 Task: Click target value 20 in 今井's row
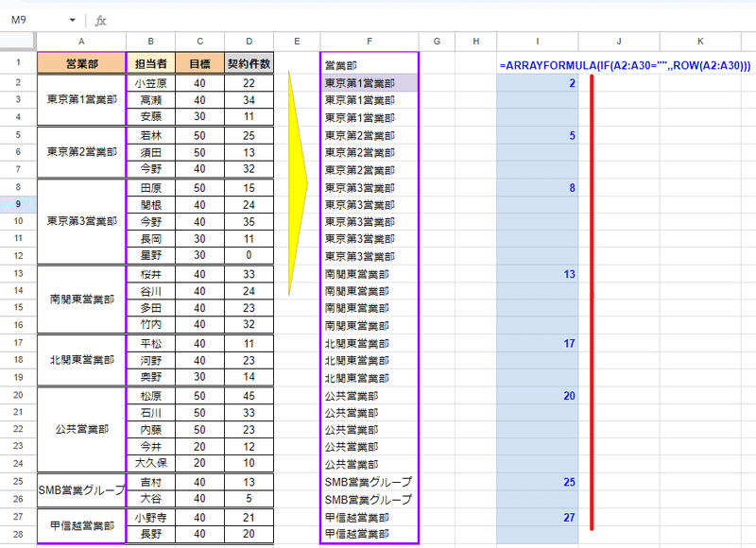click(200, 447)
